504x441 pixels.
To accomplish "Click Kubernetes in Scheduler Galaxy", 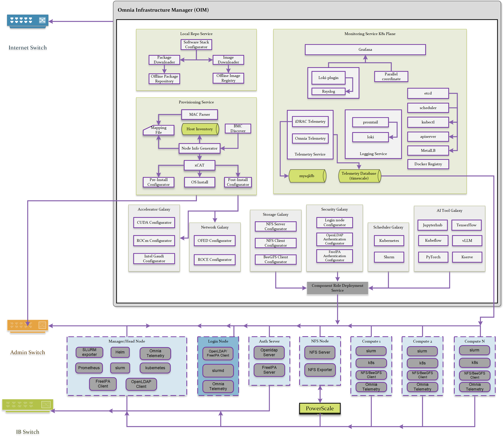I will point(389,241).
